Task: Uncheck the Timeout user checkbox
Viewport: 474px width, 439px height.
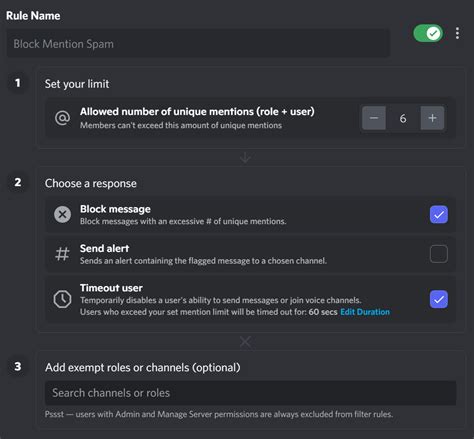Action: 439,299
